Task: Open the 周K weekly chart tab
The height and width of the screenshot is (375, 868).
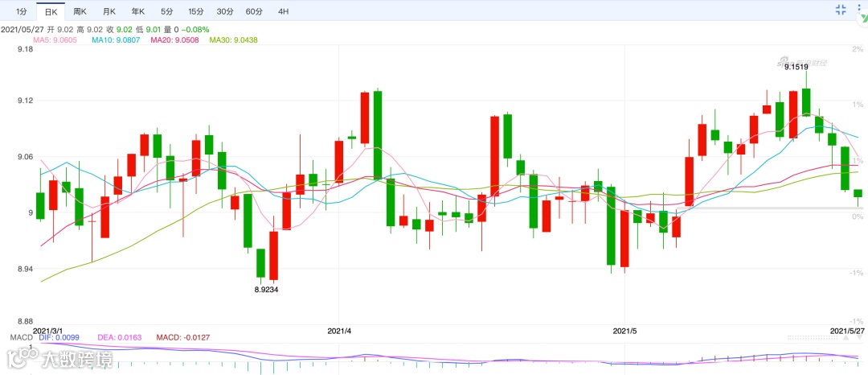Action: click(x=80, y=11)
